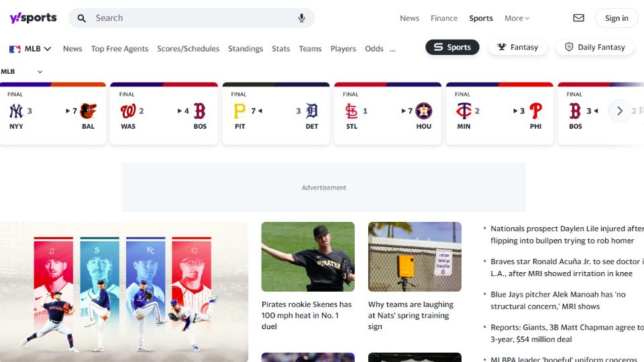644x362 pixels.
Task: Open Braves star Ronald Acuña Jr. headline
Action: [566, 267]
